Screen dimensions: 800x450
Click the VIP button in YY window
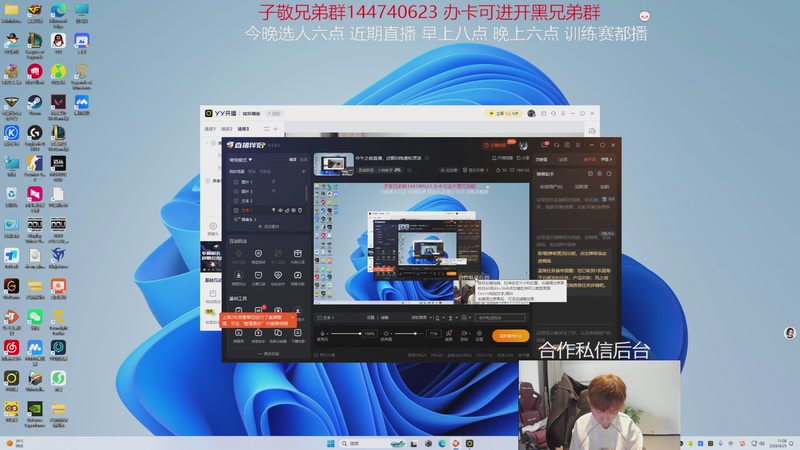pyautogui.click(x=504, y=113)
